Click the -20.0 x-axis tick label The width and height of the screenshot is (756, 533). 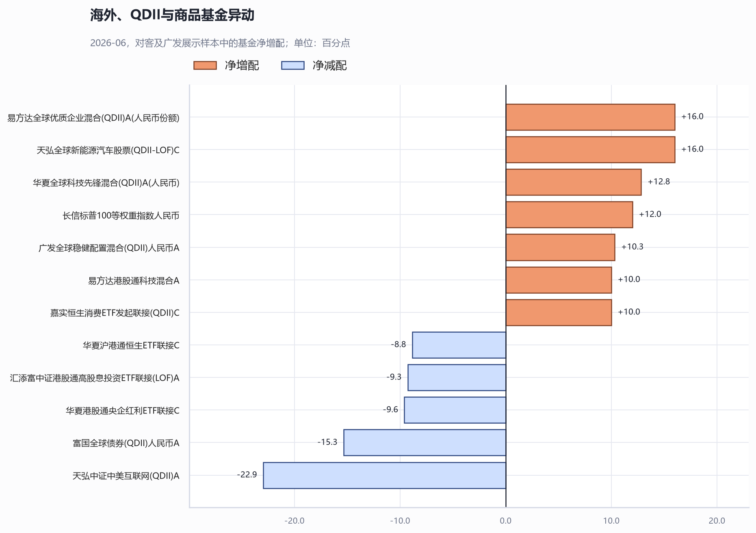point(295,521)
